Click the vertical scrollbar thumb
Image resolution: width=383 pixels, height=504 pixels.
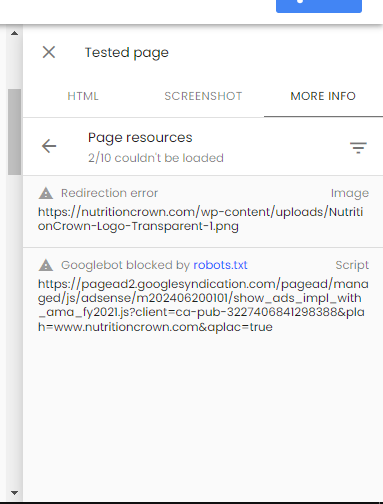pos(14,132)
